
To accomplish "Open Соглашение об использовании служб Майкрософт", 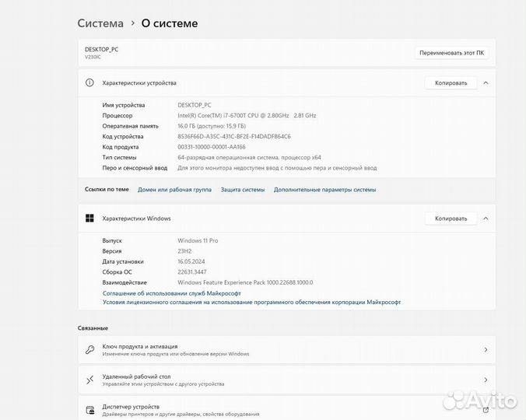I will click(x=172, y=293).
